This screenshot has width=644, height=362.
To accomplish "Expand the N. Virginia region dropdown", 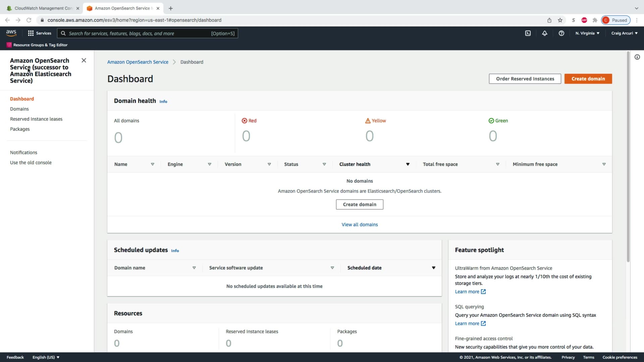I will click(x=587, y=33).
